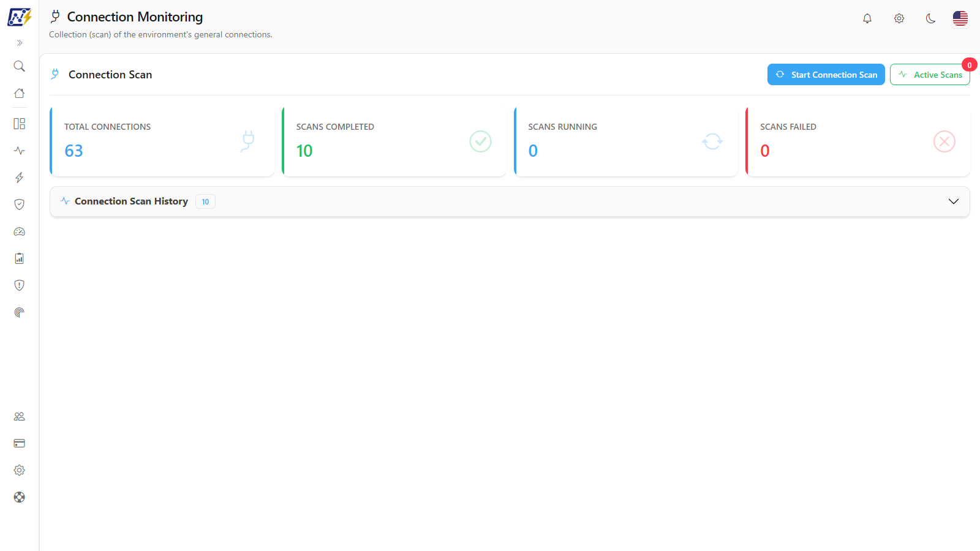Open notifications bell in header
The width and height of the screenshot is (980, 551).
(867, 18)
